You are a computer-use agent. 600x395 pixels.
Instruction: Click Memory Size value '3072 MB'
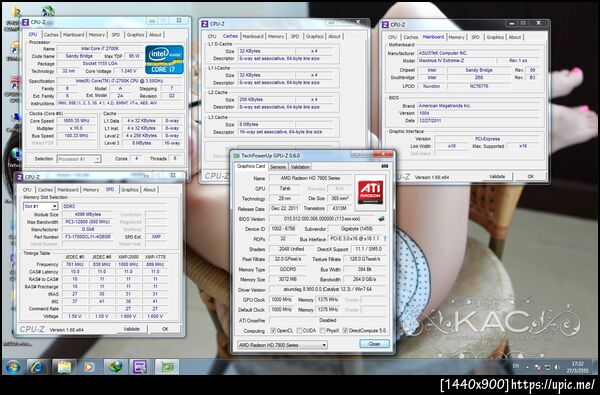coord(288,279)
